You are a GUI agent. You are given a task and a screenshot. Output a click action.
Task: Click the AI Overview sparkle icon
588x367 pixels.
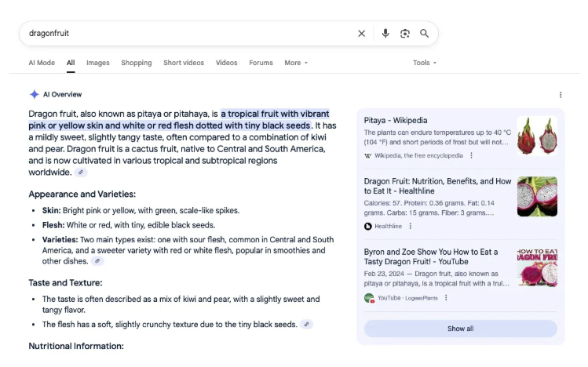[34, 94]
